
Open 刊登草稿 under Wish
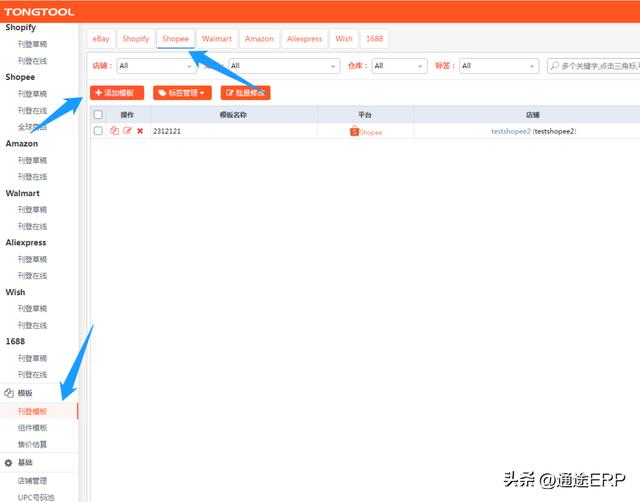(32, 309)
